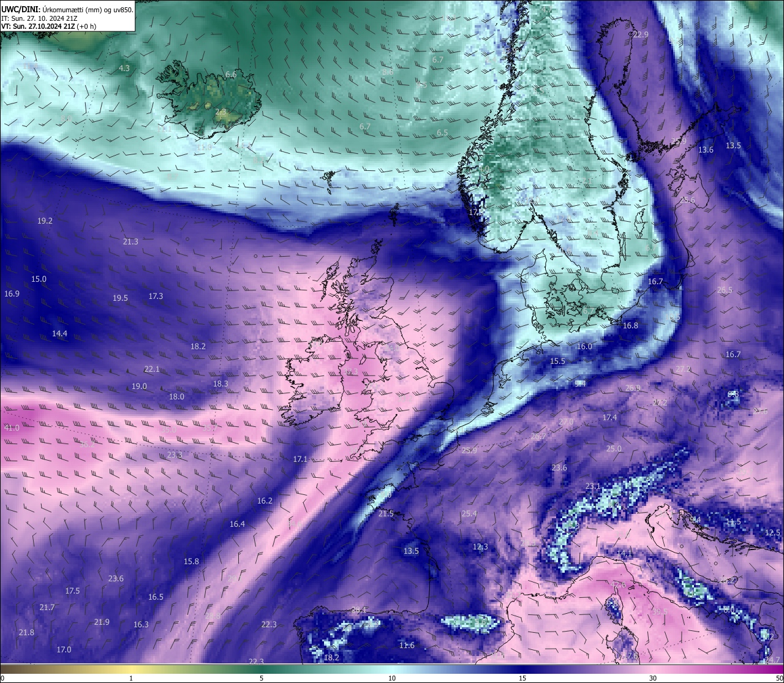The image size is (784, 683).
Task: Click the 4.3 value west of Iceland
Action: coord(124,68)
